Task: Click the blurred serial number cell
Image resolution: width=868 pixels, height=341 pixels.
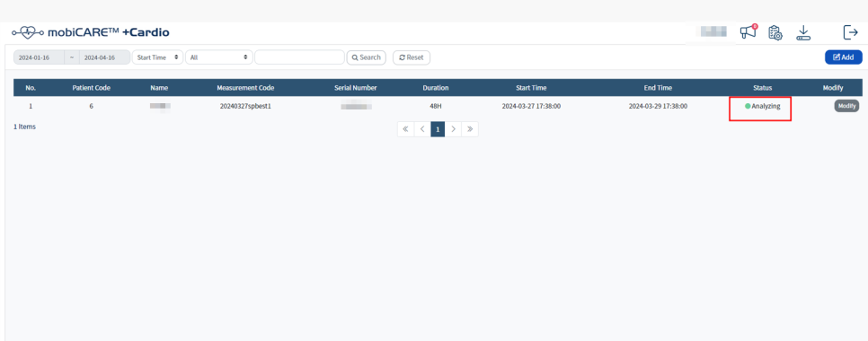Action: point(356,106)
